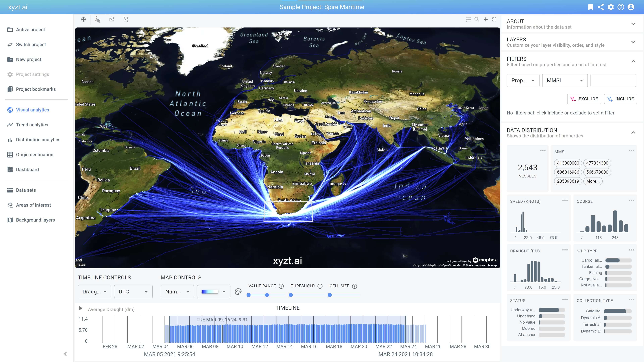Open Ship Type chart options
This screenshot has width=644, height=362.
(x=631, y=250)
